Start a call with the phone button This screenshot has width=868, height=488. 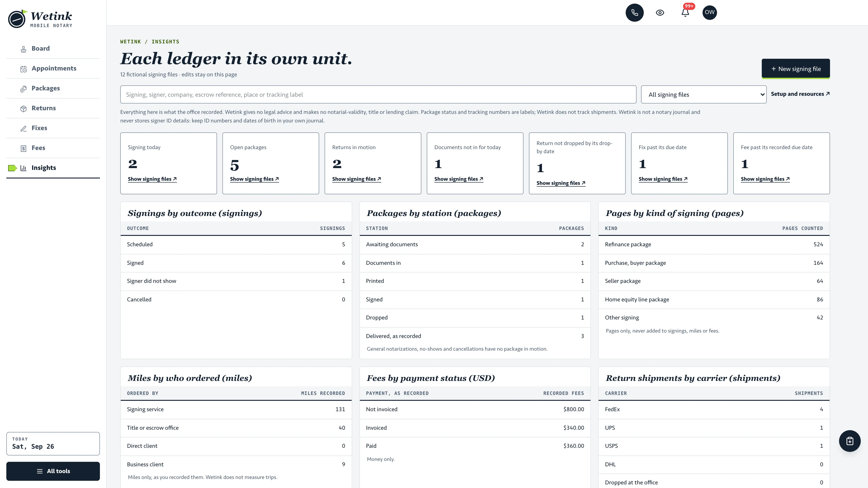[634, 12]
